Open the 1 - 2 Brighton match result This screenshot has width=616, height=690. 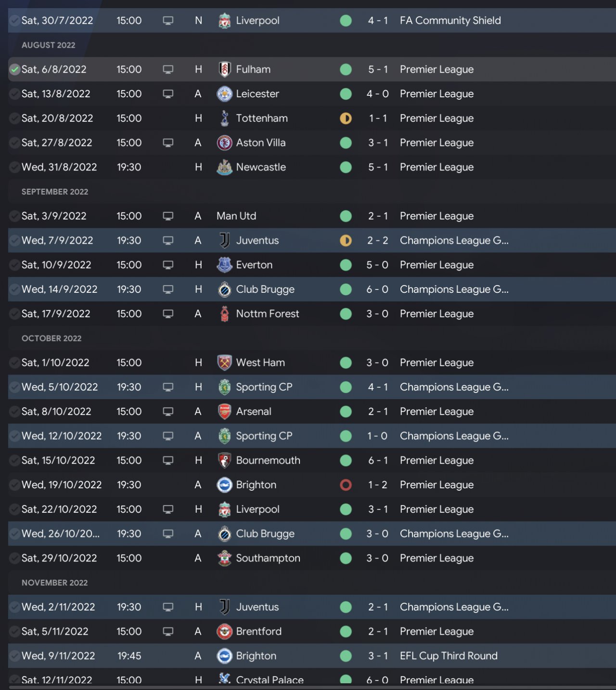(377, 485)
